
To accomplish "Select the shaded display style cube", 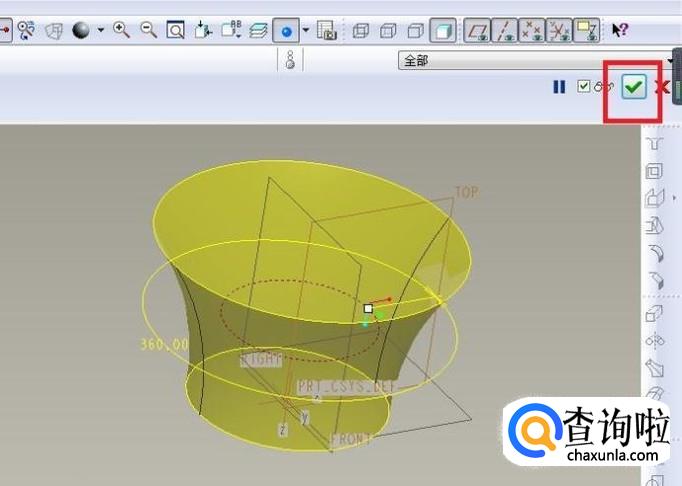I will coord(443,30).
